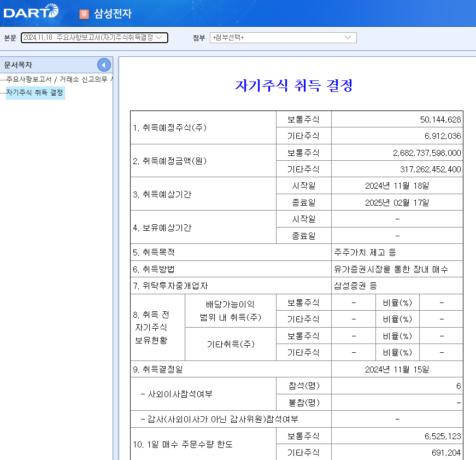Select 주요사항보고서 / 거래소 신고의무 tree item

click(x=60, y=79)
